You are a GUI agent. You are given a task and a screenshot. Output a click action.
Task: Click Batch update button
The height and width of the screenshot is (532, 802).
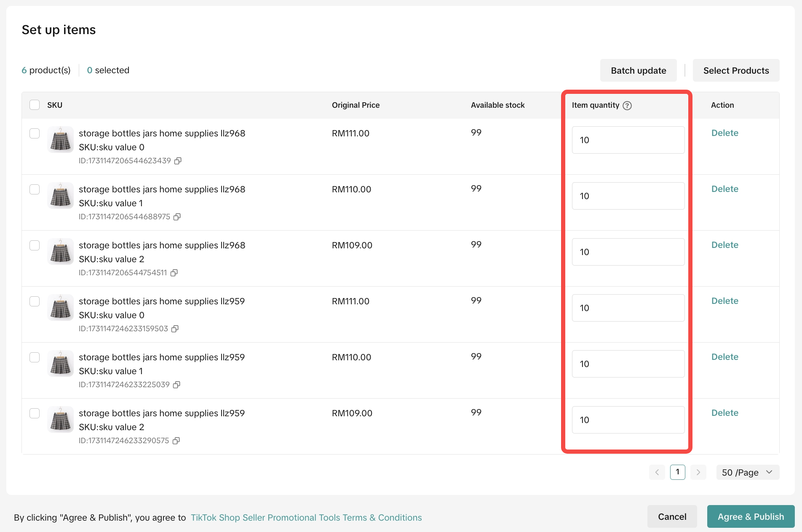(x=638, y=71)
